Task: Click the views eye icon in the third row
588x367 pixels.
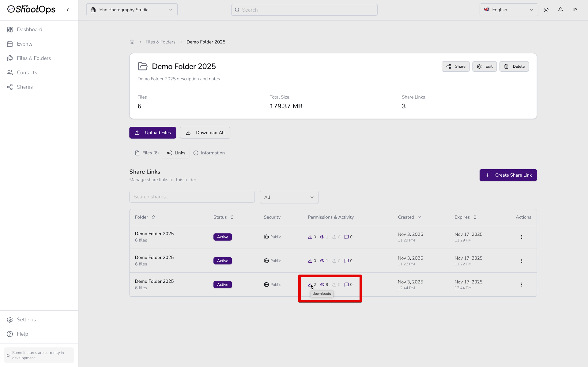Action: click(322, 285)
